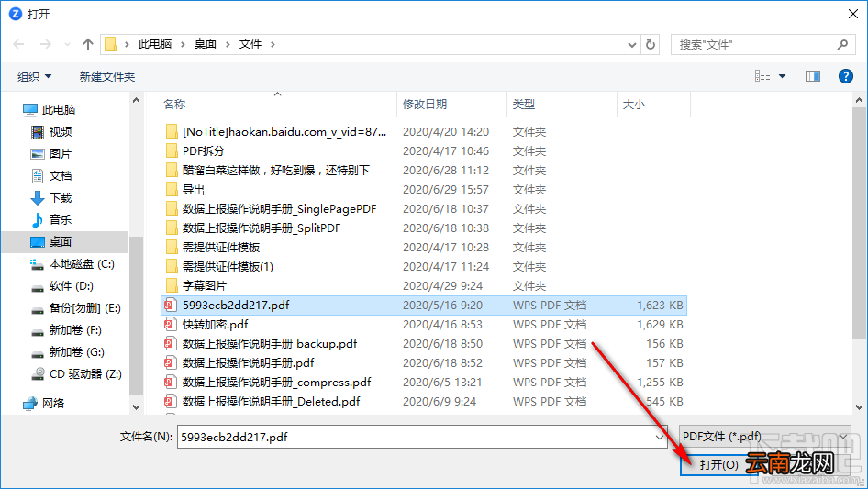
Task: Select the [NoTitle]haokan.baidu.com folder
Action: pyautogui.click(x=284, y=132)
